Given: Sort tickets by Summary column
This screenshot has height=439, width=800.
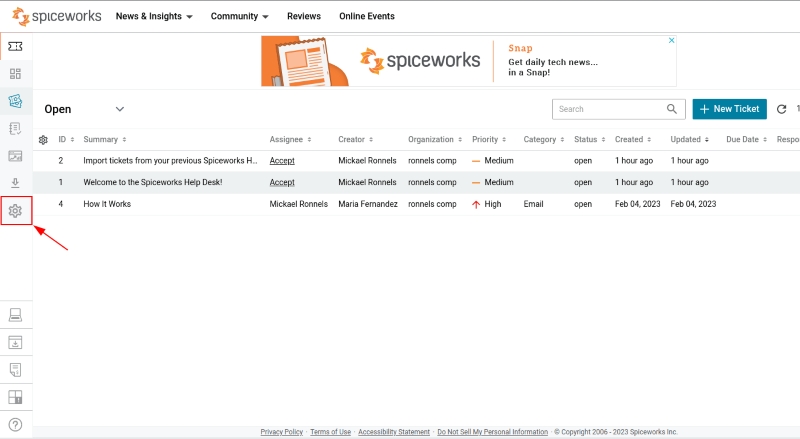Looking at the screenshot, I should tap(105, 139).
